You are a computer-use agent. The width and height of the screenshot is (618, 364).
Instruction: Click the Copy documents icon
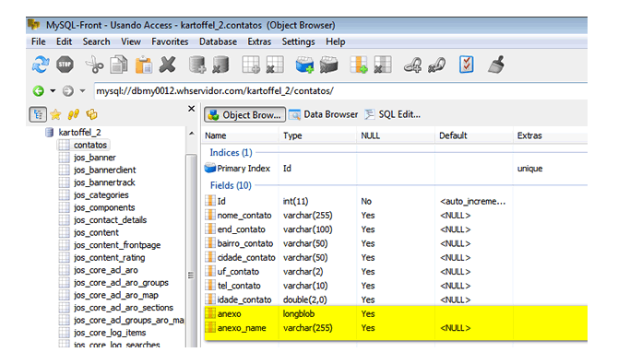pos(119,65)
